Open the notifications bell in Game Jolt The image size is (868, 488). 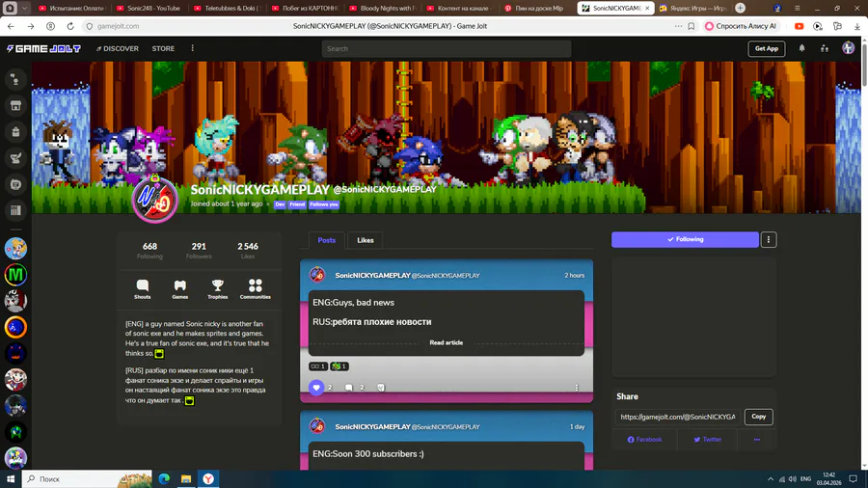pos(801,48)
